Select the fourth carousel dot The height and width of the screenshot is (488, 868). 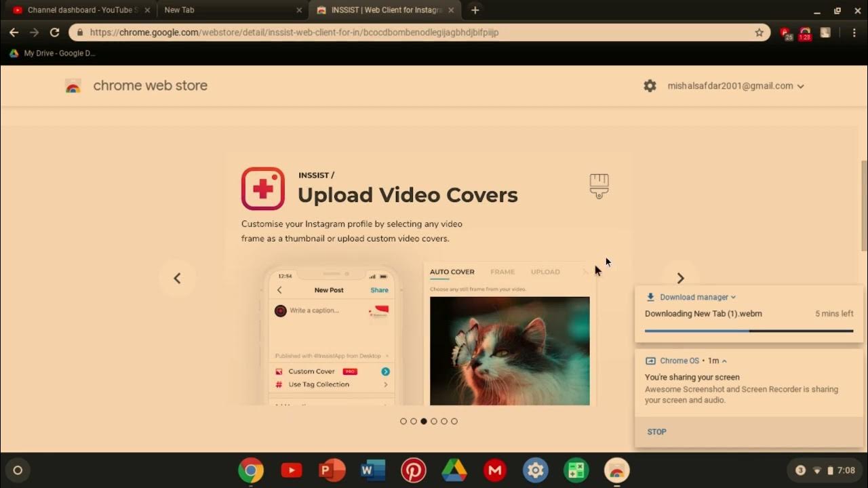pyautogui.click(x=434, y=421)
